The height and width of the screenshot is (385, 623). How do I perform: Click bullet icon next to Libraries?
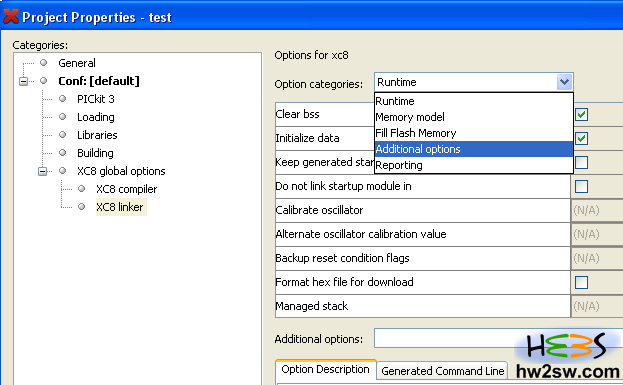point(62,135)
